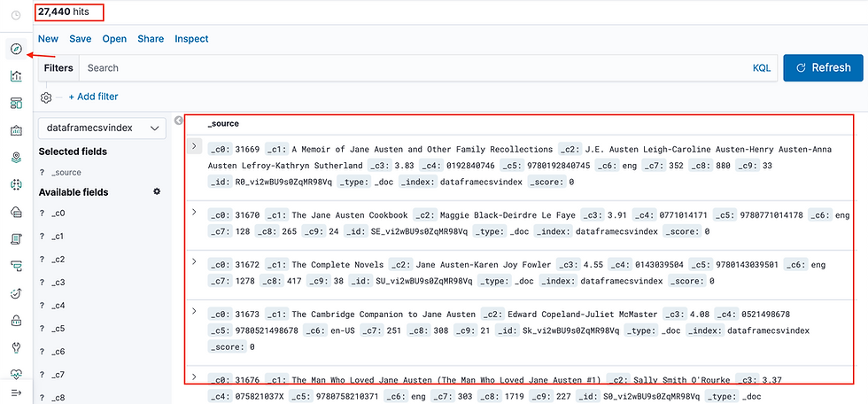Select the _source selected field
Image resolution: width=868 pixels, height=404 pixels.
[66, 173]
